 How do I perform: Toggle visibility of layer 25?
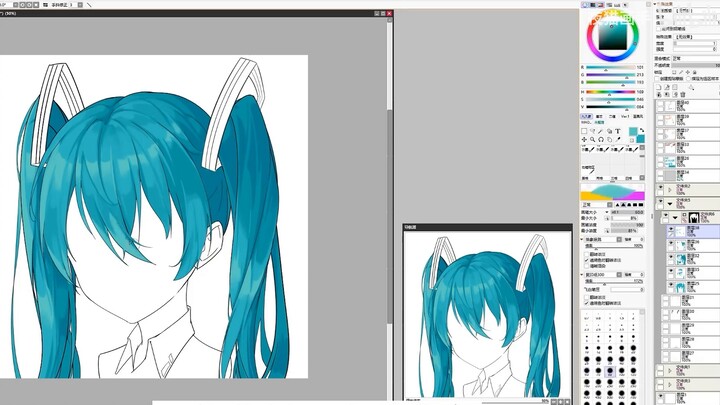[670, 285]
